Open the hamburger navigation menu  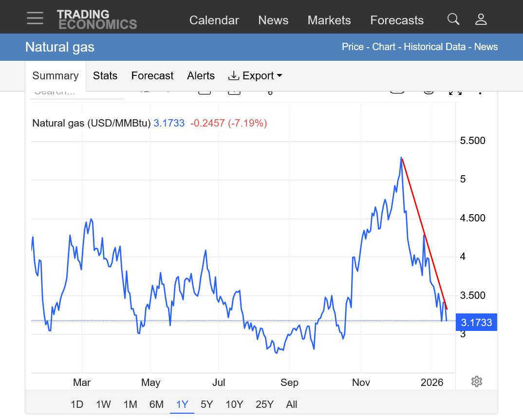pos(35,18)
